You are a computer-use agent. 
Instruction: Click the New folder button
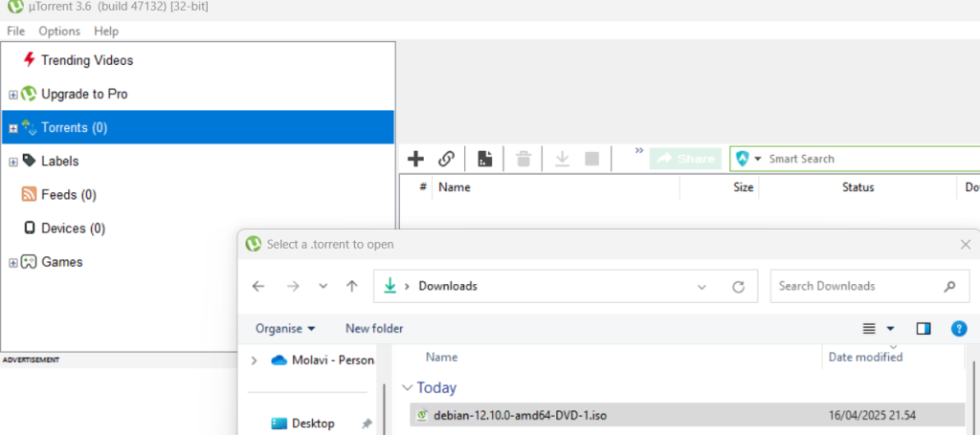point(374,328)
